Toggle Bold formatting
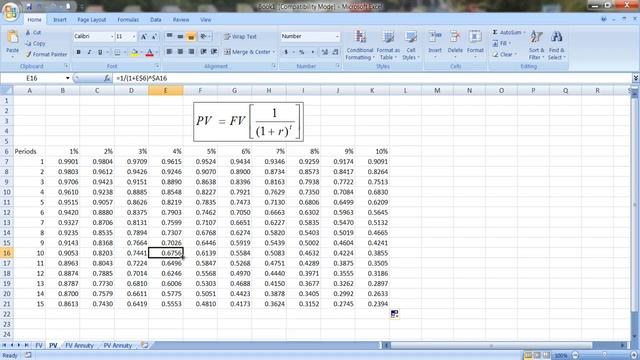The width and height of the screenshot is (640, 360). pos(78,52)
